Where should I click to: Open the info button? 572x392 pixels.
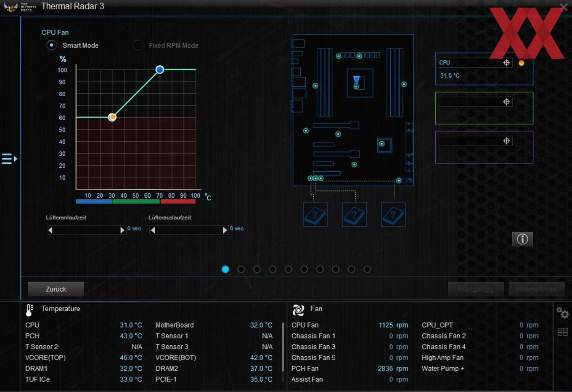522,239
